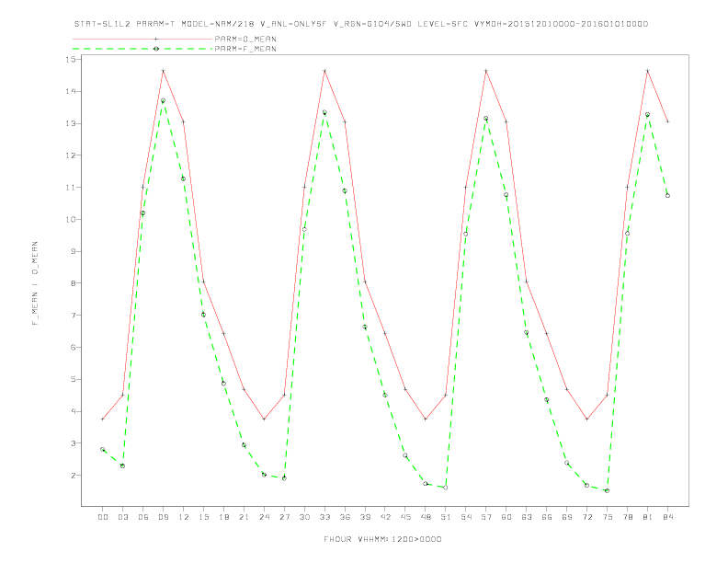
Task: Select x-axis tick label 15
Action: point(203,517)
